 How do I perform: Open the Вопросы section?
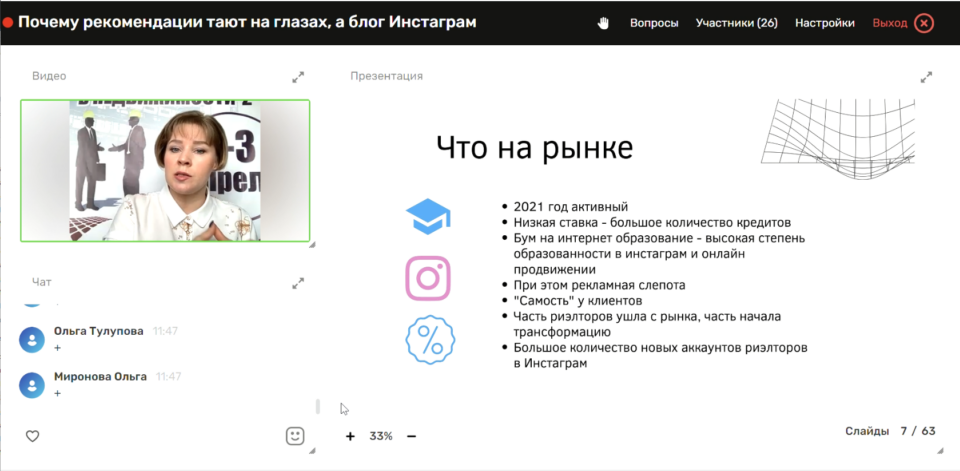(x=654, y=23)
